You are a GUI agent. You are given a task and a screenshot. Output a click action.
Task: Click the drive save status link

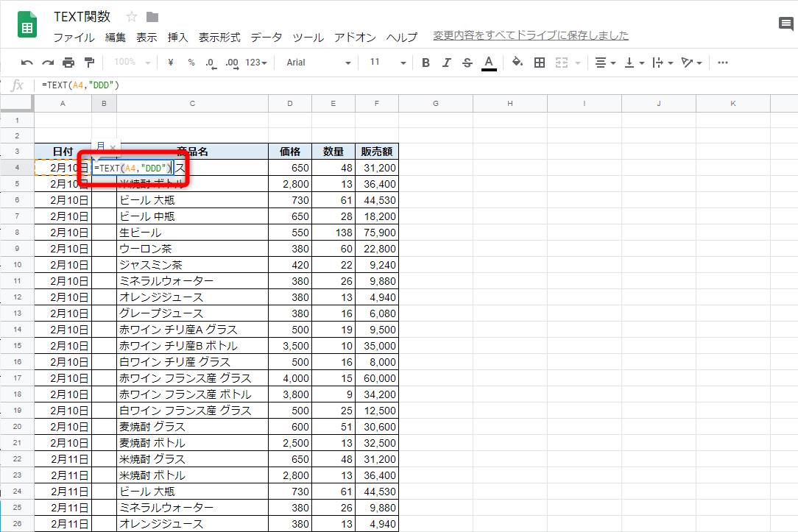coord(531,35)
